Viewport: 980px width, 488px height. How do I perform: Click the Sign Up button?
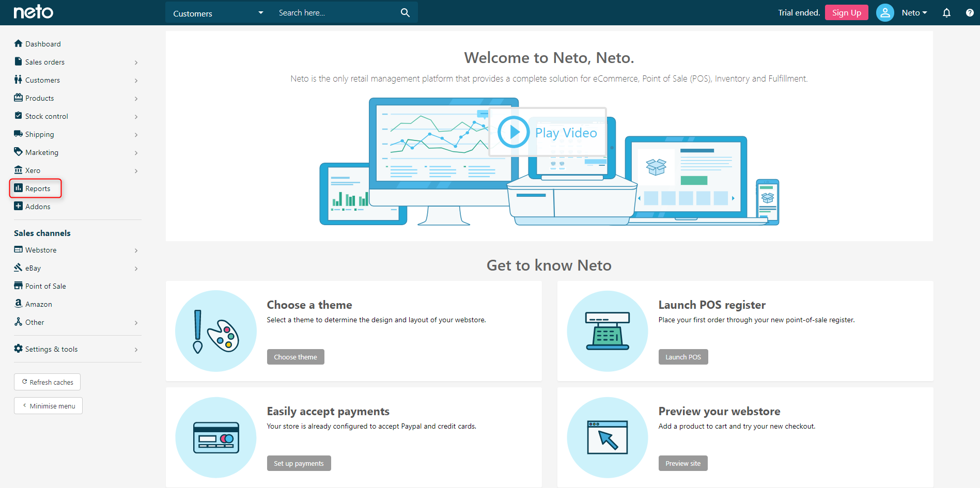846,12
